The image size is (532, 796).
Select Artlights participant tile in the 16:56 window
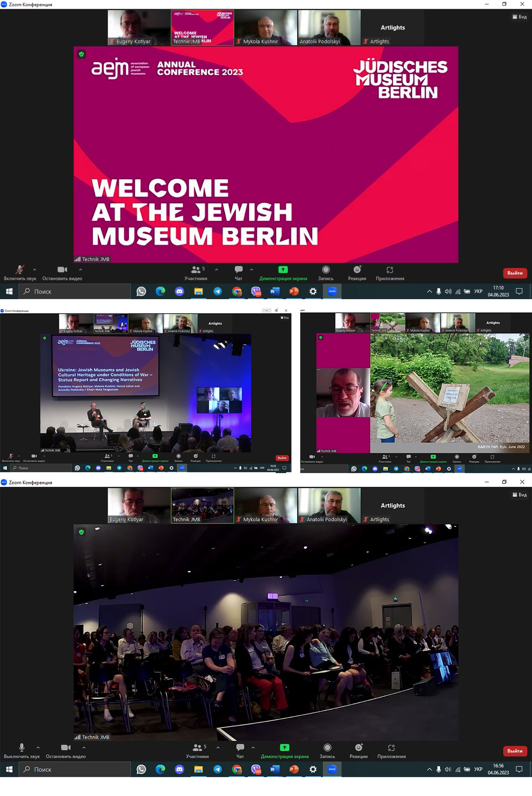click(x=393, y=505)
